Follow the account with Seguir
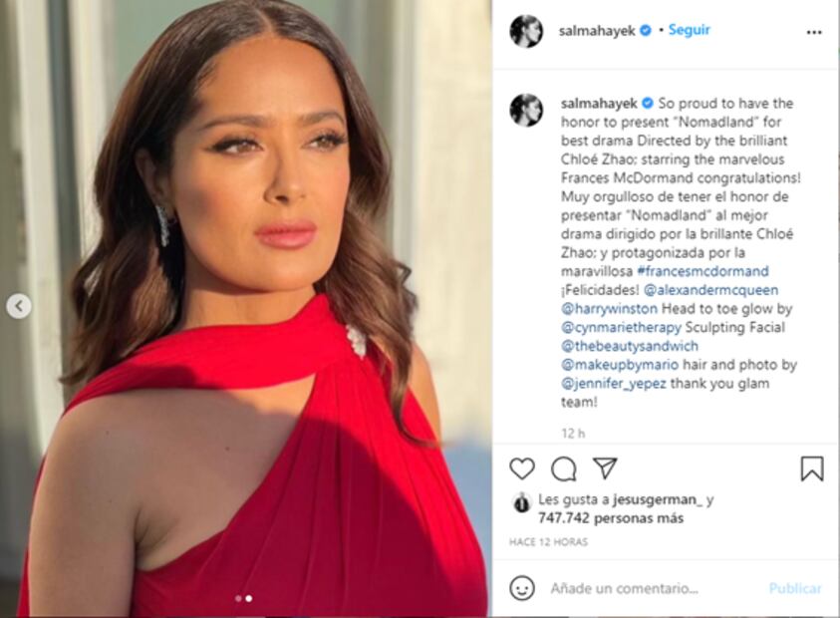The width and height of the screenshot is (840, 618). (x=689, y=30)
